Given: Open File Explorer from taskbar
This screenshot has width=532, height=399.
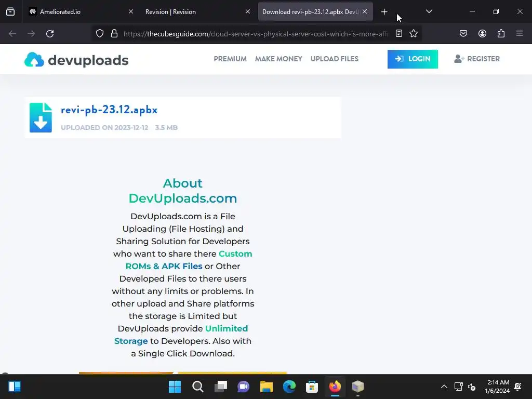Looking at the screenshot, I should [x=267, y=387].
